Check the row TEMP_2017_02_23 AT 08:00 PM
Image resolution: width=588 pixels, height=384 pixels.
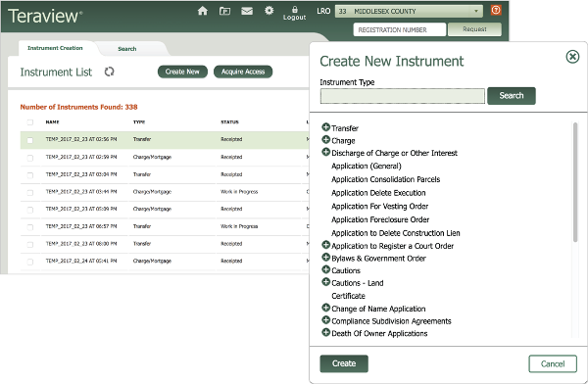click(30, 245)
